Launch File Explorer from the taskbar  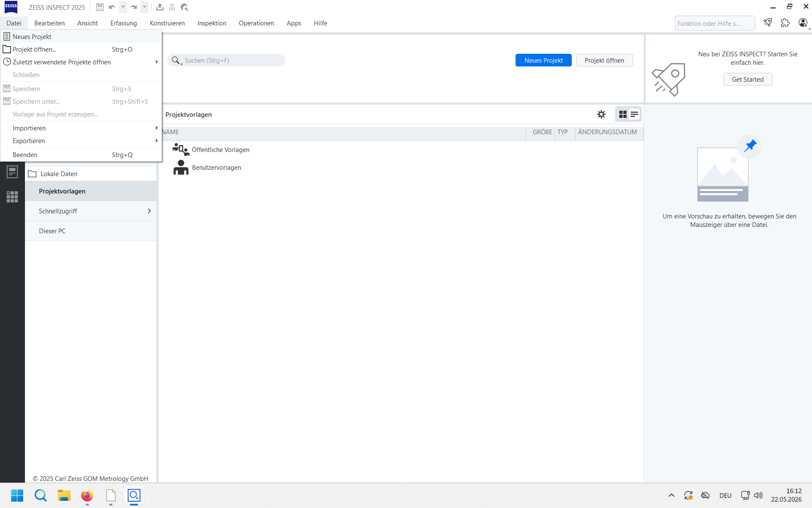coord(64,495)
